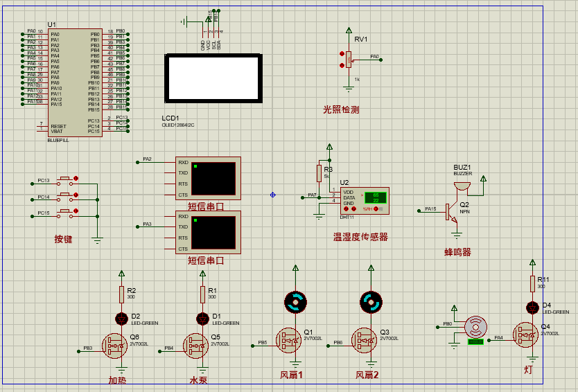Select the Q2 NPN transistor
The width and height of the screenshot is (578, 392).
click(x=452, y=213)
